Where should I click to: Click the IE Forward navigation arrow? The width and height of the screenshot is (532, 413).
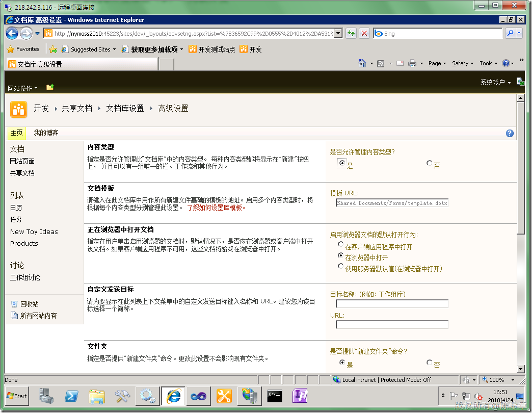pyautogui.click(x=26, y=33)
